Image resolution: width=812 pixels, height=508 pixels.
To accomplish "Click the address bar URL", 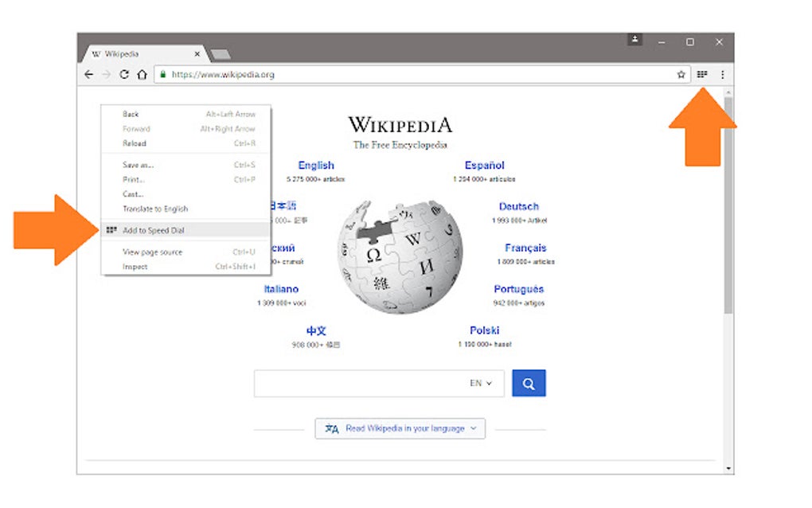I will coord(223,75).
